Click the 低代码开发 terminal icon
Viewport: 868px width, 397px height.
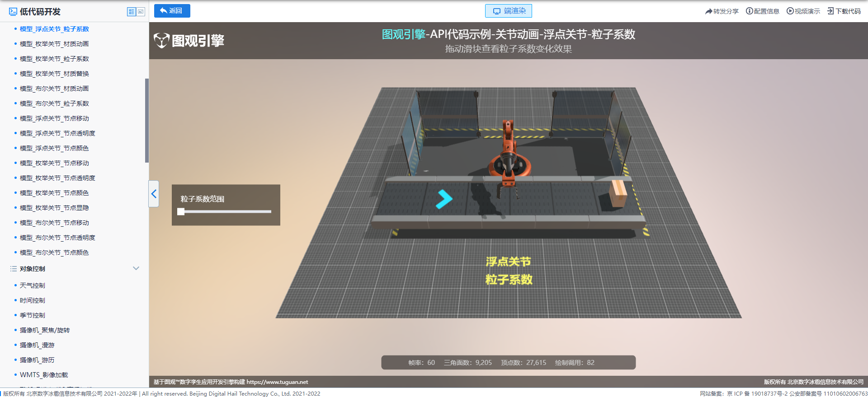[13, 12]
